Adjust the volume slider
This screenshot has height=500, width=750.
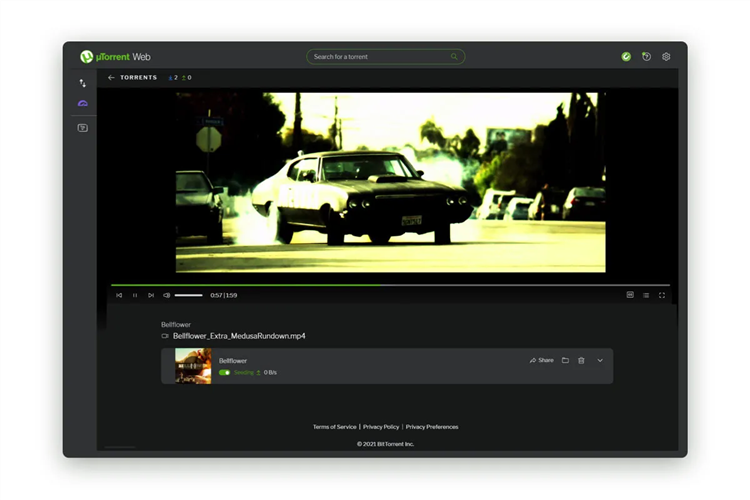[188, 295]
